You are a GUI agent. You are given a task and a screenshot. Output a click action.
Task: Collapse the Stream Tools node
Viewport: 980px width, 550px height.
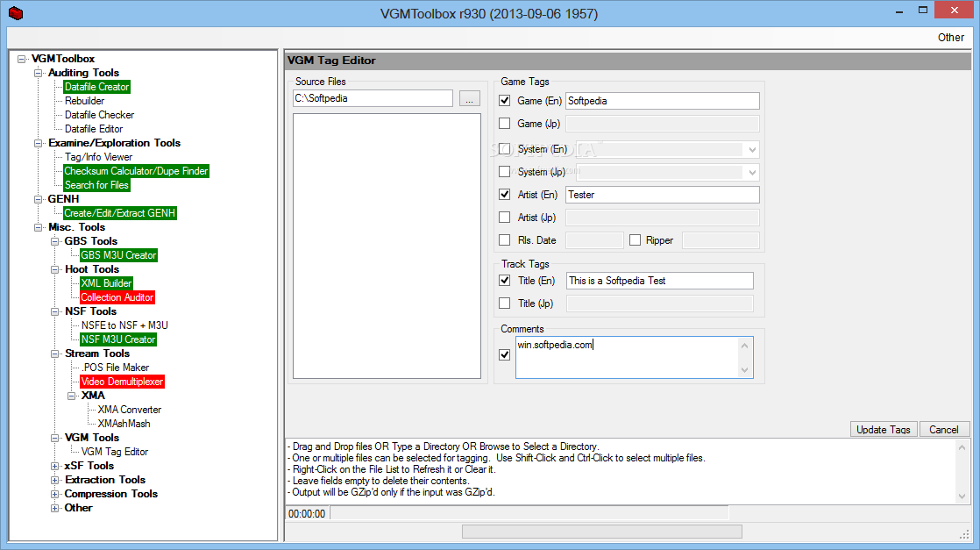pos(55,354)
